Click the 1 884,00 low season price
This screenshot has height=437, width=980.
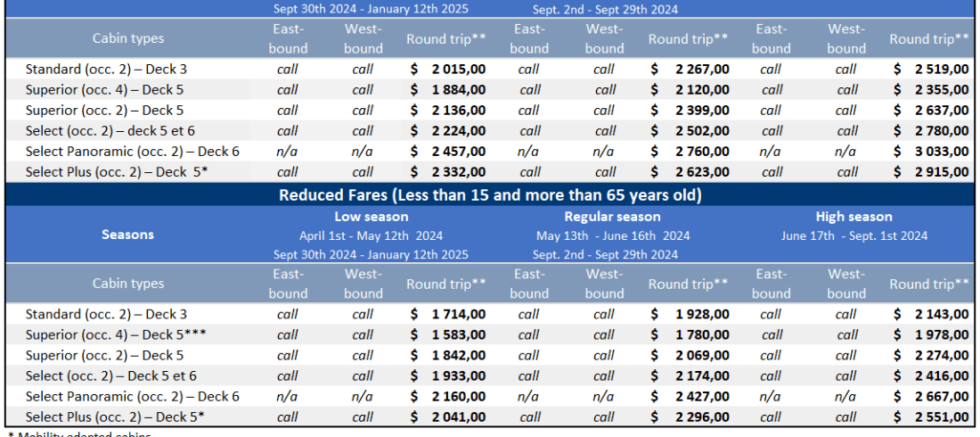[458, 89]
